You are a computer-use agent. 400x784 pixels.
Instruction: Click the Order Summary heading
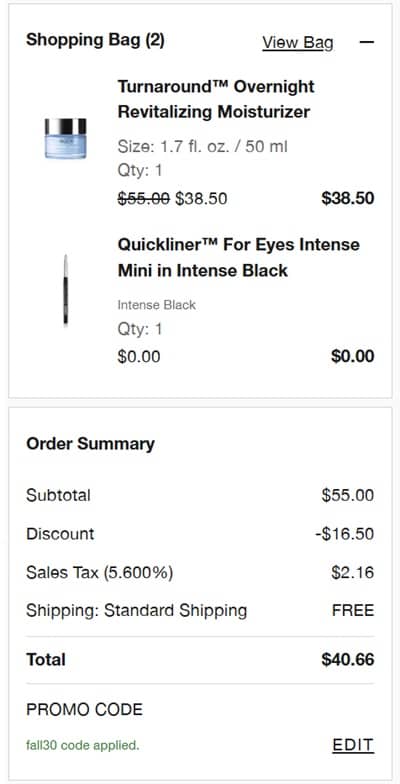(90, 444)
